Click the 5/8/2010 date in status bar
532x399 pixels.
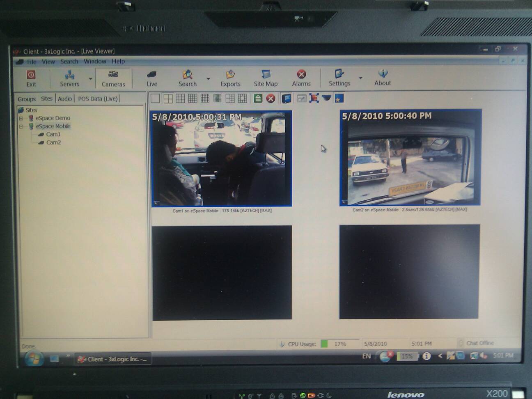point(375,344)
